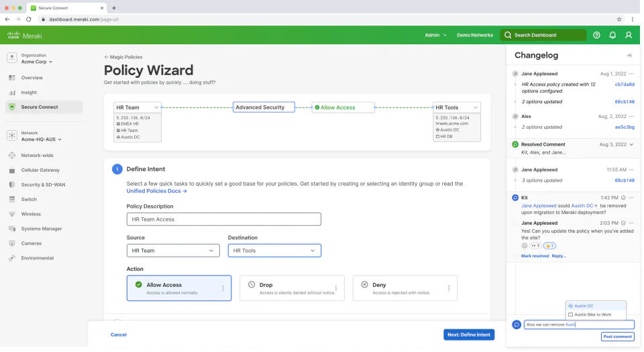Bookmark page with the star icon

[619, 19]
